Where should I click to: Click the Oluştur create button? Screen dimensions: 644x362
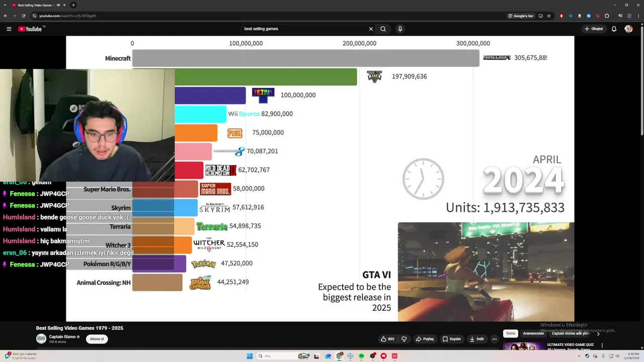594,29
